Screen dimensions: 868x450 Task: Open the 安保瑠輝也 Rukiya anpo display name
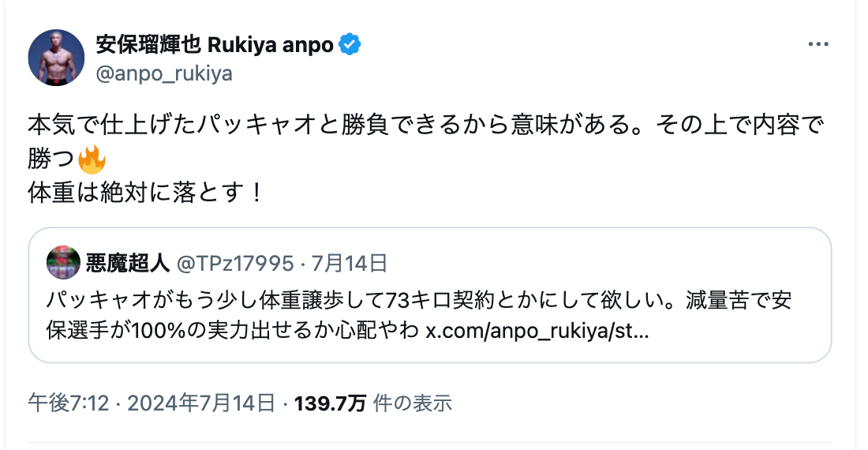[x=213, y=45]
